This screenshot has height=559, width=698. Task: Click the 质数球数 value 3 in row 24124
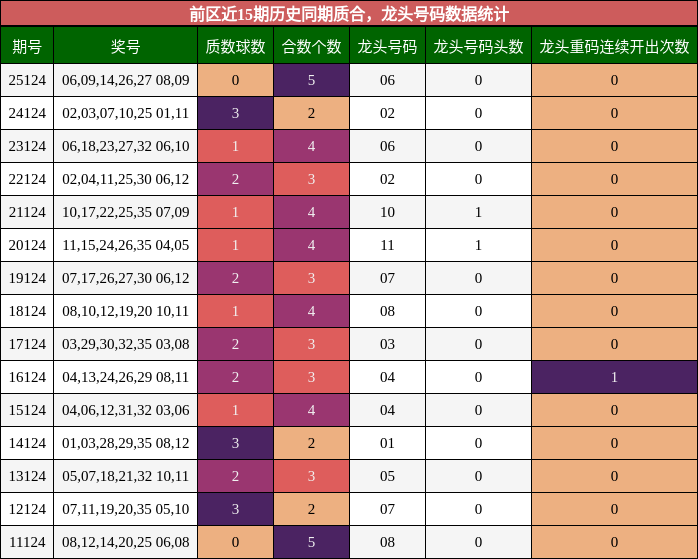235,113
